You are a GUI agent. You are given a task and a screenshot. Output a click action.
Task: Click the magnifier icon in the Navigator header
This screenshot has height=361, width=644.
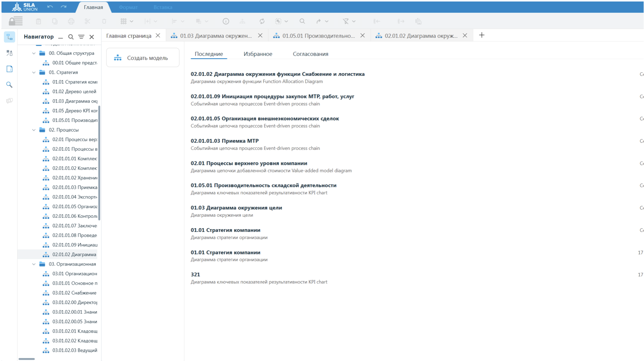coord(71,37)
